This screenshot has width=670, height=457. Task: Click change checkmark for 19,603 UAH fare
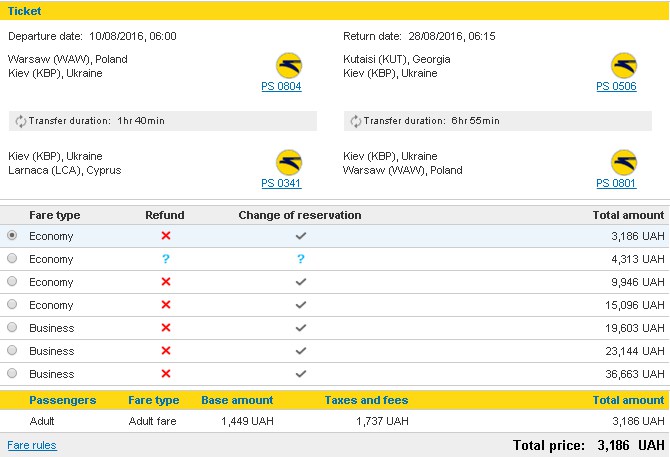(x=301, y=328)
